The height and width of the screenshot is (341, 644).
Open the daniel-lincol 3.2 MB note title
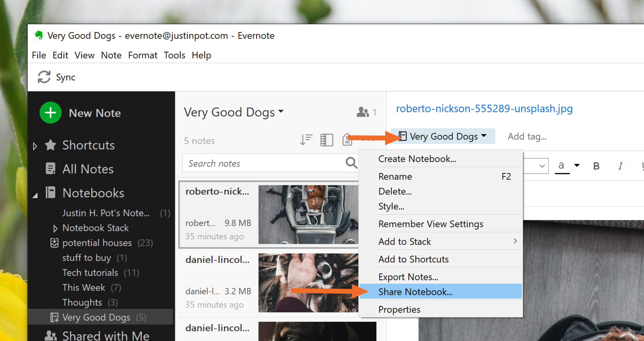217,260
